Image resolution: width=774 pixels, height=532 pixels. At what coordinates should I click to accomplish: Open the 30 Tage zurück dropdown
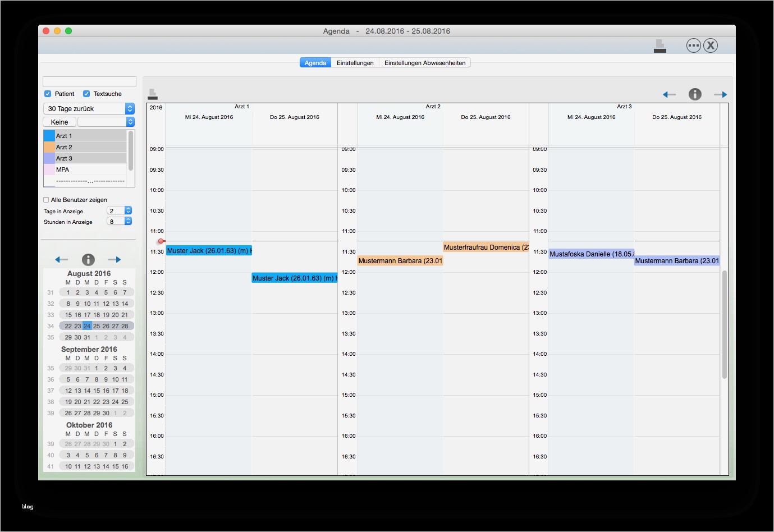(89, 108)
